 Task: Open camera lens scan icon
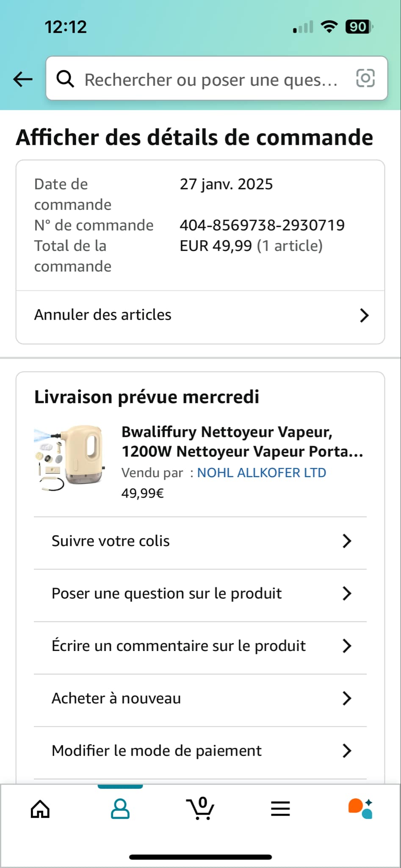(x=365, y=78)
